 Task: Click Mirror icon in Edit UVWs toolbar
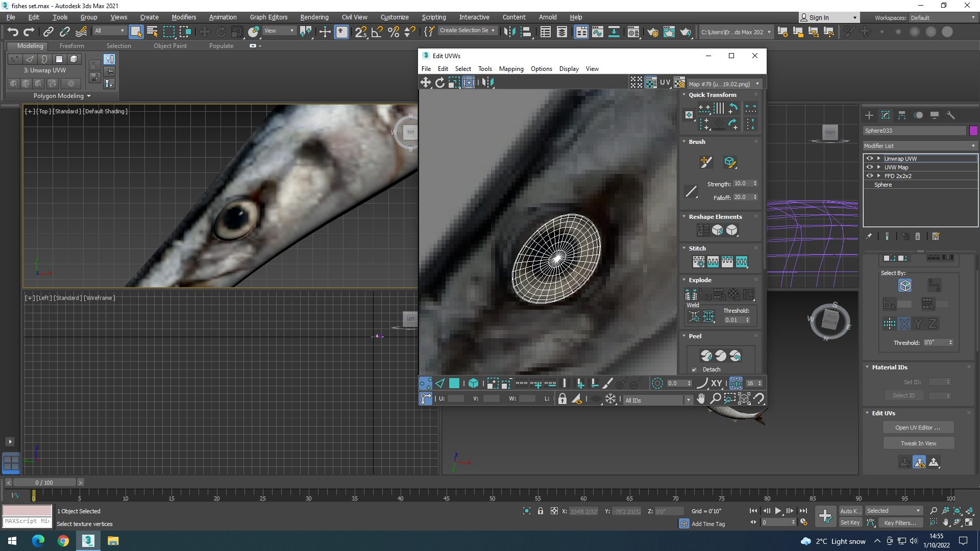click(x=488, y=83)
